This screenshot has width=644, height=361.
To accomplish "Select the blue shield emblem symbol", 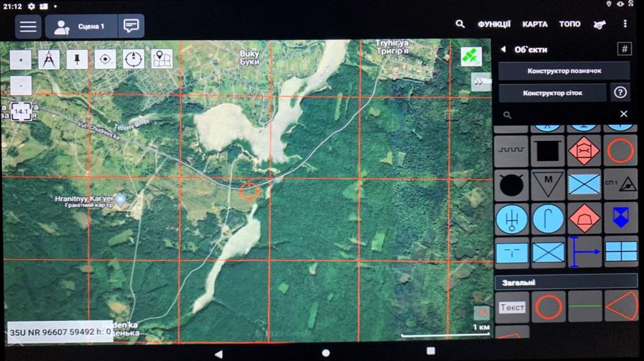I will pos(620,219).
